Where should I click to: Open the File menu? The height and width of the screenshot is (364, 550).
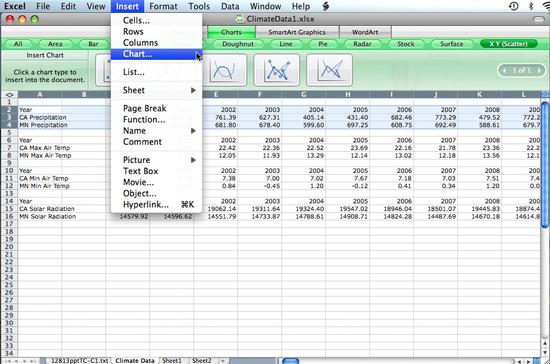[43, 6]
